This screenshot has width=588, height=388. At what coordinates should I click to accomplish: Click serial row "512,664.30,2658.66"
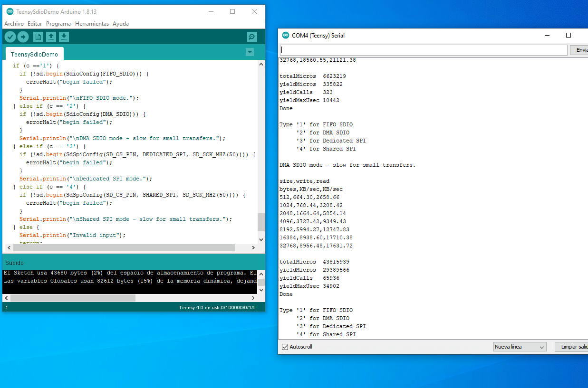pyautogui.click(x=309, y=197)
